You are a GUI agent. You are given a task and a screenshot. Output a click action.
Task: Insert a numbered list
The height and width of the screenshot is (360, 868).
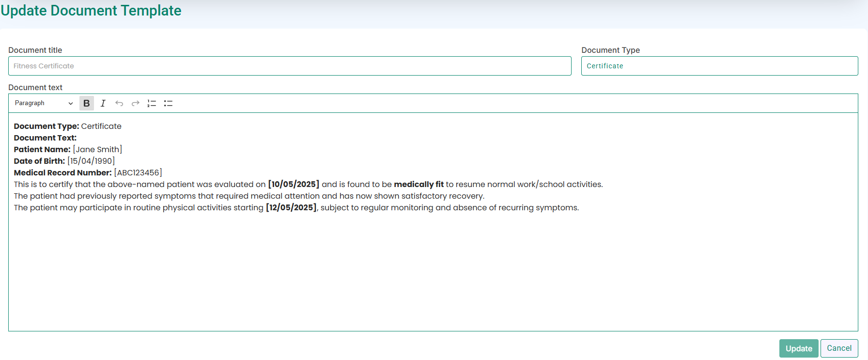click(152, 103)
